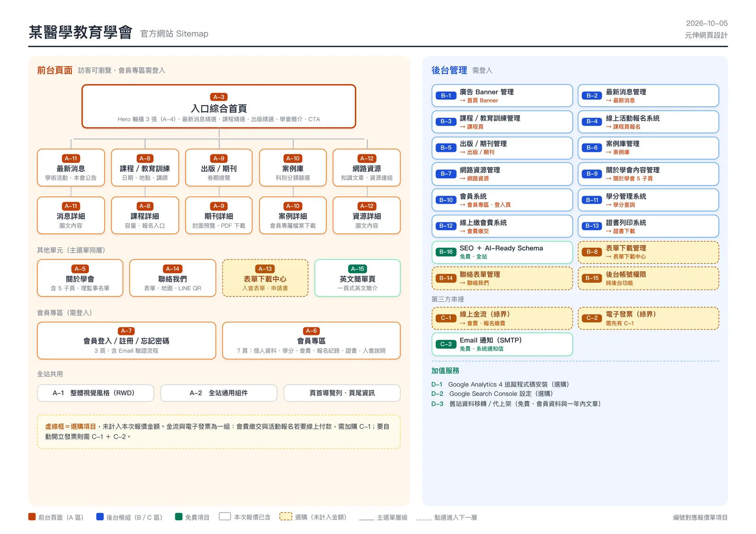Screen dimensions: 756x534
Task: Click the blue 後台模組 legend swatch
Action: pyautogui.click(x=100, y=517)
